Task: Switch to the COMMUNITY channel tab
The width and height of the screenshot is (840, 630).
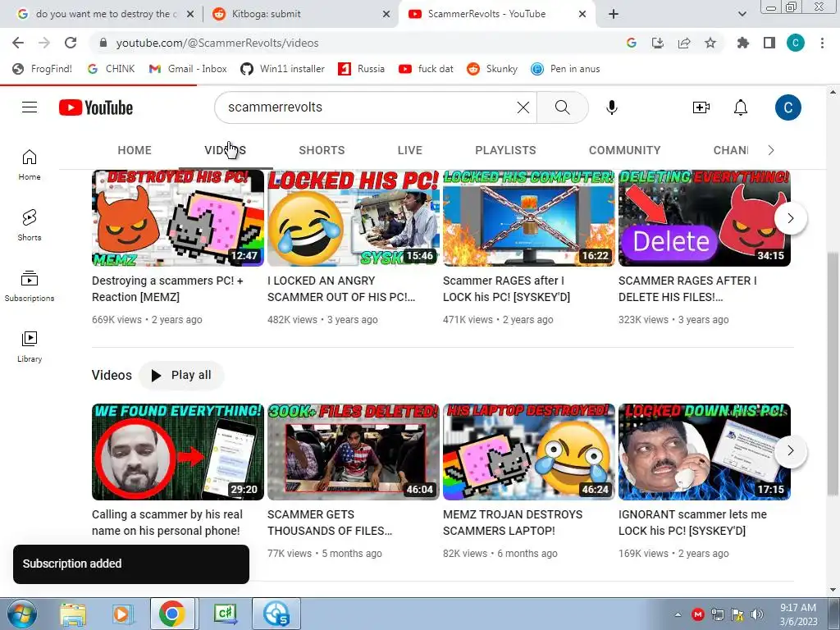Action: coord(624,150)
